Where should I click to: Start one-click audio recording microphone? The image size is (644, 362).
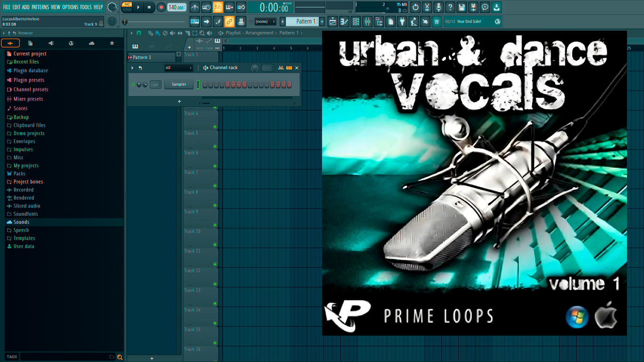pyautogui.click(x=438, y=7)
